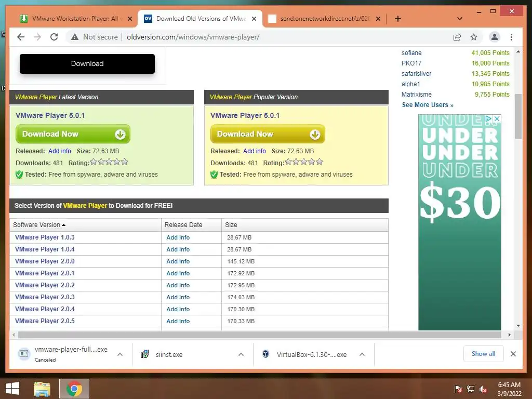Open the Windows Start menu
Screen dimensions: 532x399
click(x=12, y=389)
